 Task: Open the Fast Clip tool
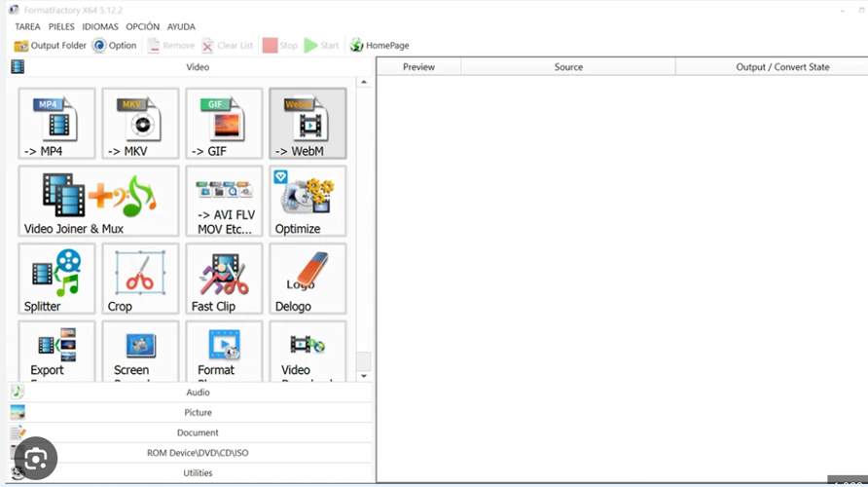(224, 279)
